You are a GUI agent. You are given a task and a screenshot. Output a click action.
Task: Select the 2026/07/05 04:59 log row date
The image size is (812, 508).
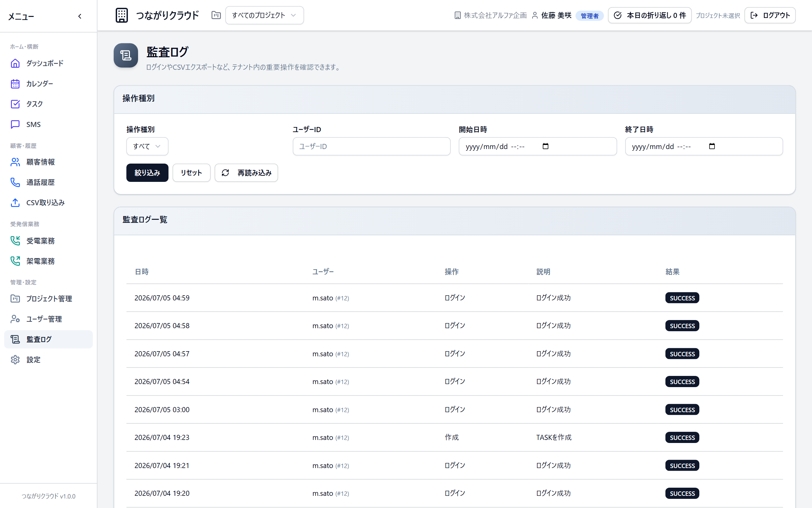pyautogui.click(x=162, y=298)
